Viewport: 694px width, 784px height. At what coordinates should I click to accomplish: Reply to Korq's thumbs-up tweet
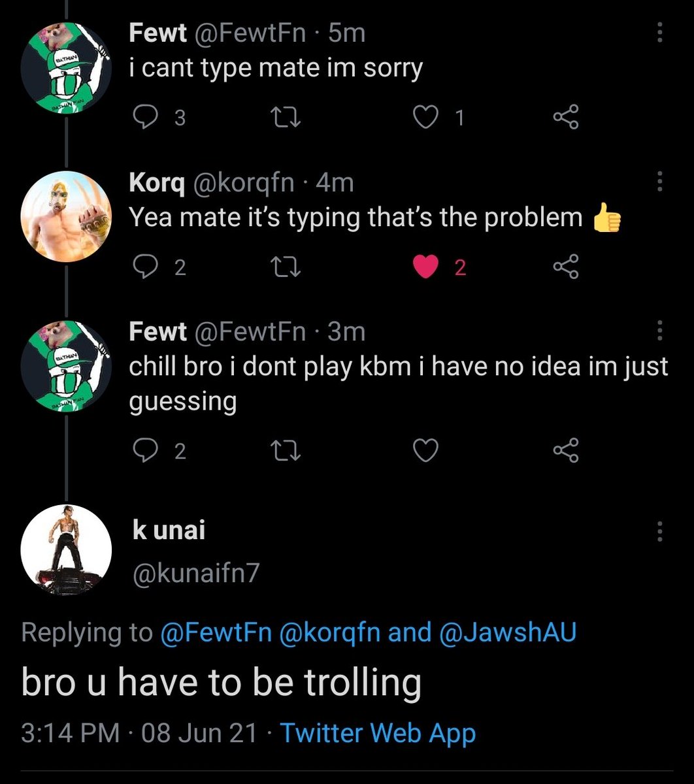(142, 267)
